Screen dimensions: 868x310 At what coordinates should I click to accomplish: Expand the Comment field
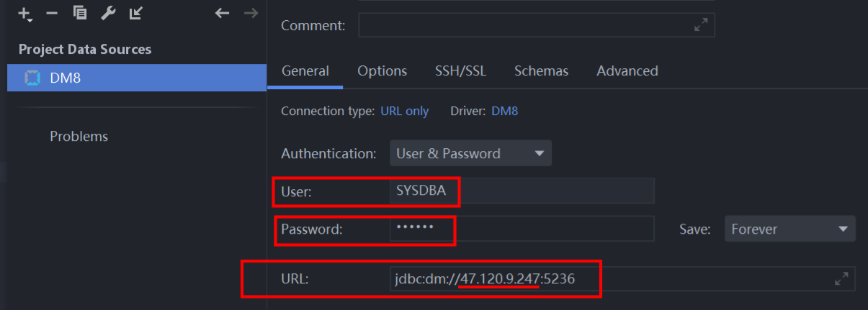700,25
